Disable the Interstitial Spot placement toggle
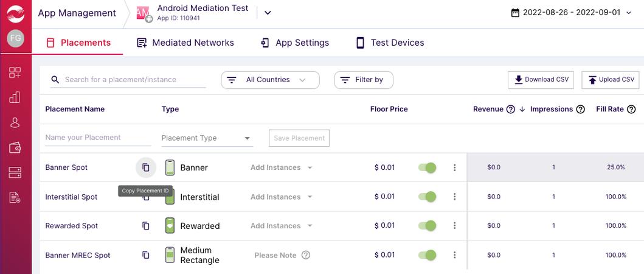 click(428, 197)
